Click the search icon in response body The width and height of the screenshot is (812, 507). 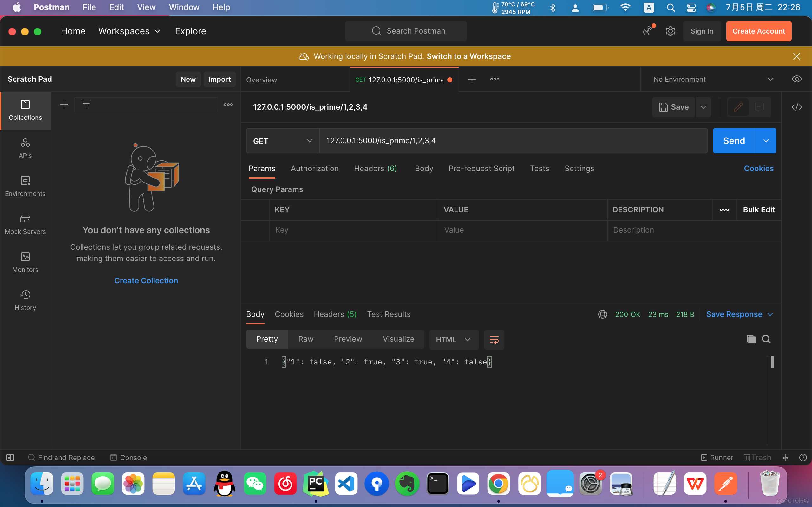(766, 339)
